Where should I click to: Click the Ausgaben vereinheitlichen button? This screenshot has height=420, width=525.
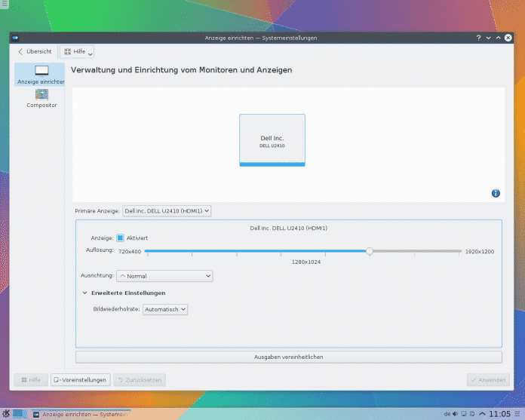point(288,357)
